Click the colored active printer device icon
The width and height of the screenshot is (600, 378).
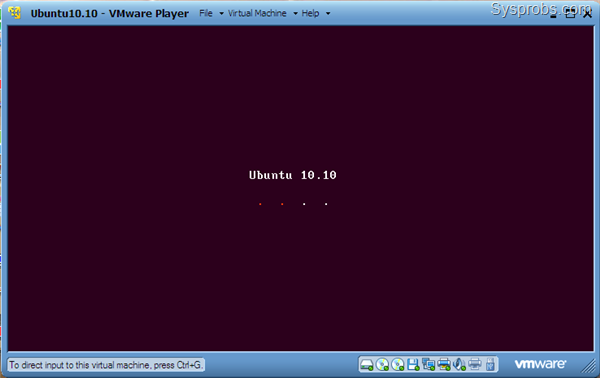(444, 364)
